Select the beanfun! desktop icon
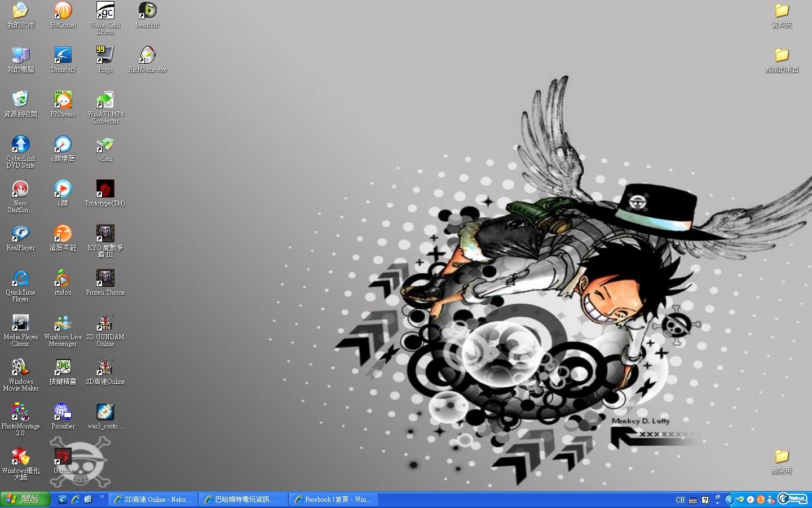Image resolution: width=812 pixels, height=508 pixels. 148,15
